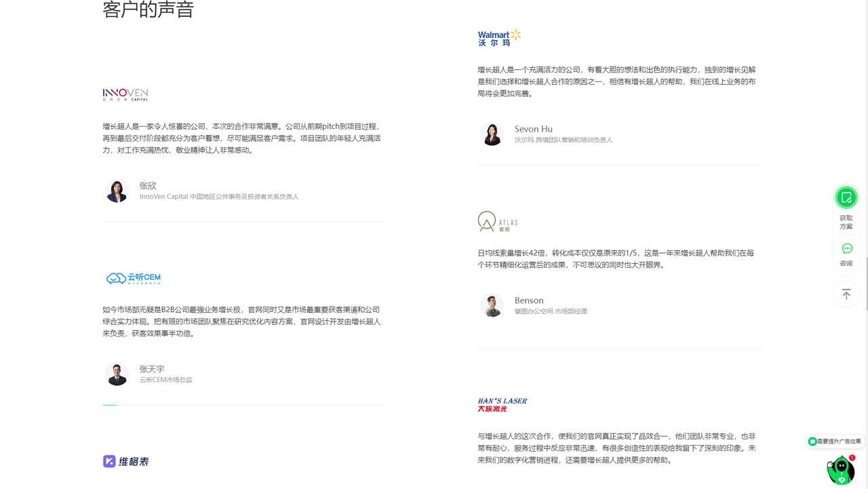Image resolution: width=868 pixels, height=489 pixels.
Task: Click the back-to-top arrow icon
Action: coord(846,294)
